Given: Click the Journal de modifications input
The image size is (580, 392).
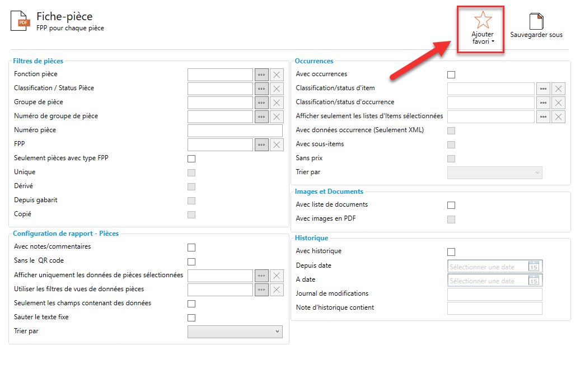Looking at the screenshot, I should pyautogui.click(x=494, y=295).
